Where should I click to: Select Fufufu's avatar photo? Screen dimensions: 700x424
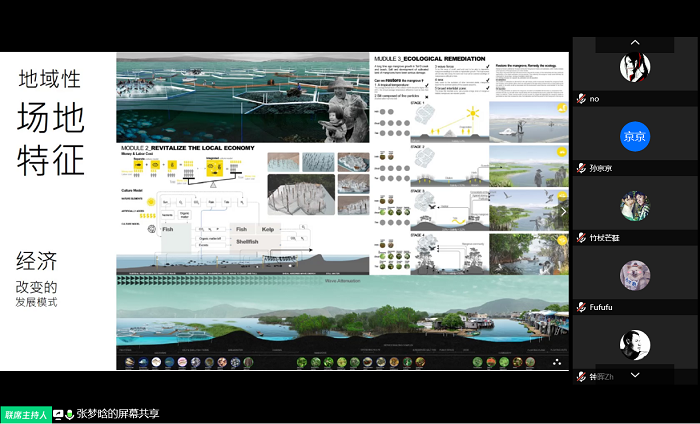[x=635, y=275]
